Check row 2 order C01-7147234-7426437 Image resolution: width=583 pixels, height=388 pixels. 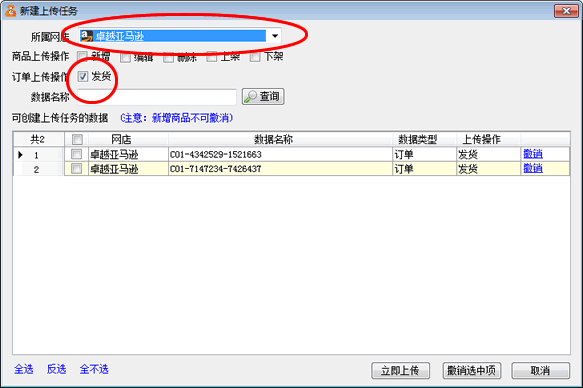pyautogui.click(x=76, y=168)
